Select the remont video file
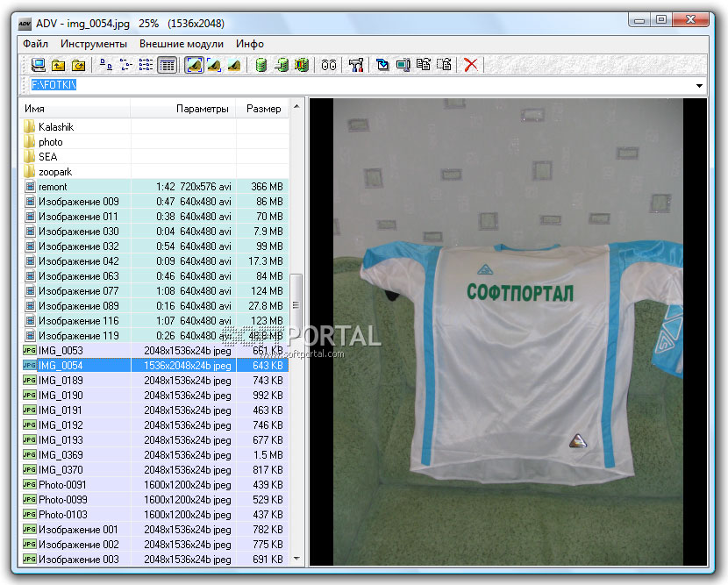Screen dimensions: 728x585 point(154,187)
